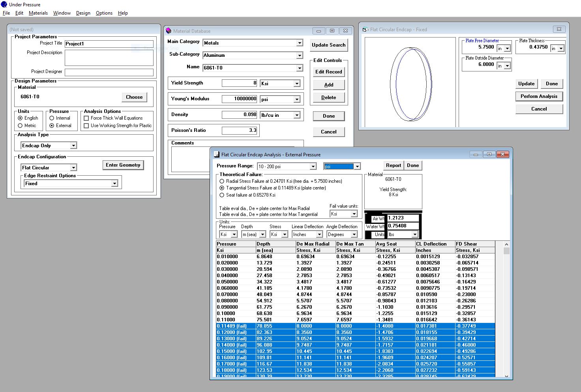Open the weight Units lbs dropdown
Image resolution: width=581 pixels, height=392 pixels.
415,234
